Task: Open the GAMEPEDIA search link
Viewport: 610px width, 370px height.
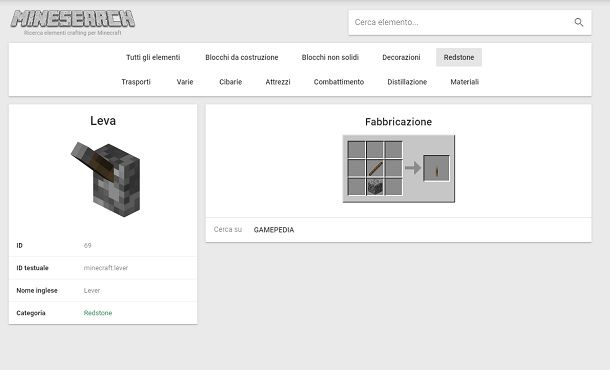Action: pyautogui.click(x=274, y=230)
